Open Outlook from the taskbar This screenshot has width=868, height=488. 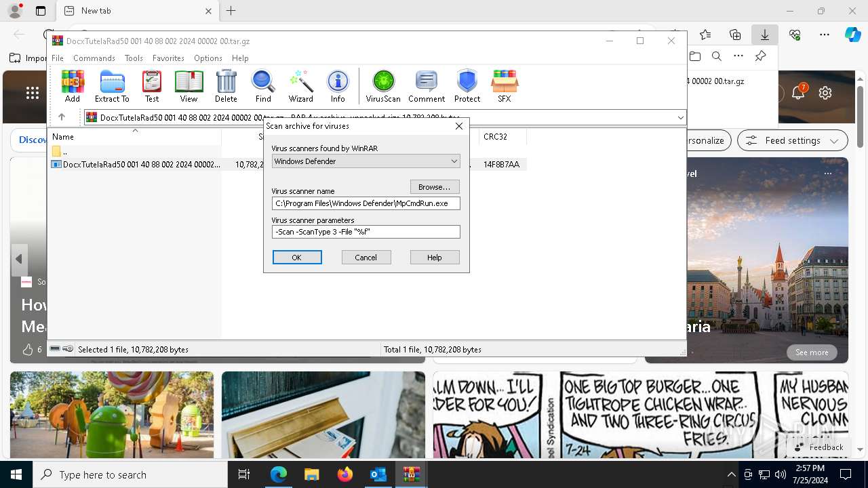378,474
